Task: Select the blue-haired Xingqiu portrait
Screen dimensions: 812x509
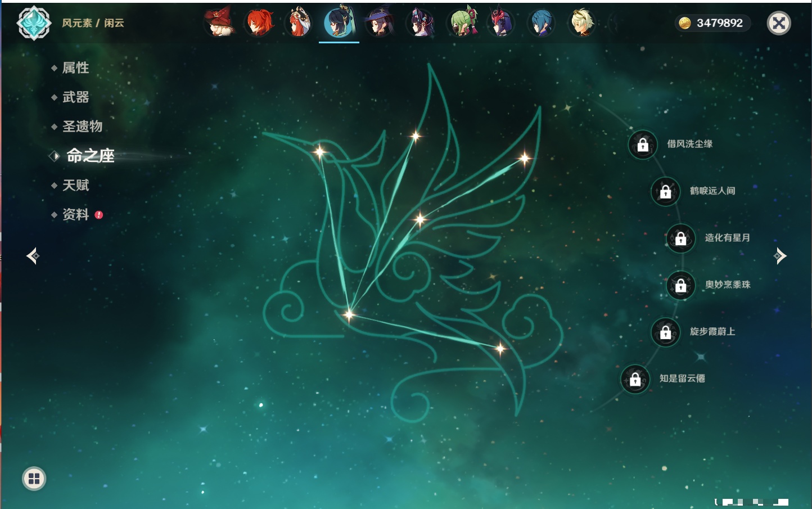Action: point(542,22)
